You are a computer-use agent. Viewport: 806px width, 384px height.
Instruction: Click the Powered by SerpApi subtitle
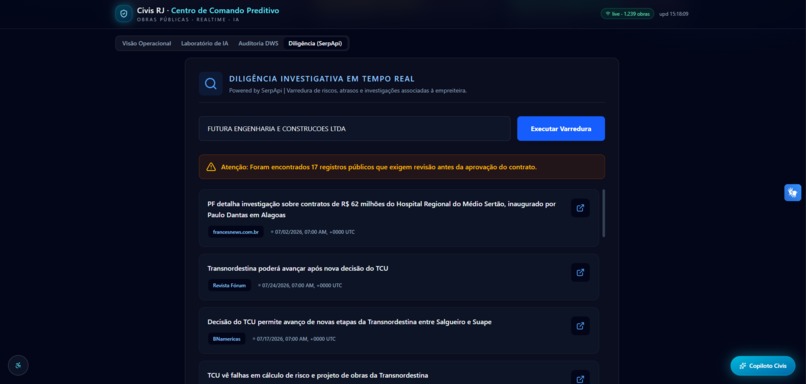pyautogui.click(x=348, y=90)
